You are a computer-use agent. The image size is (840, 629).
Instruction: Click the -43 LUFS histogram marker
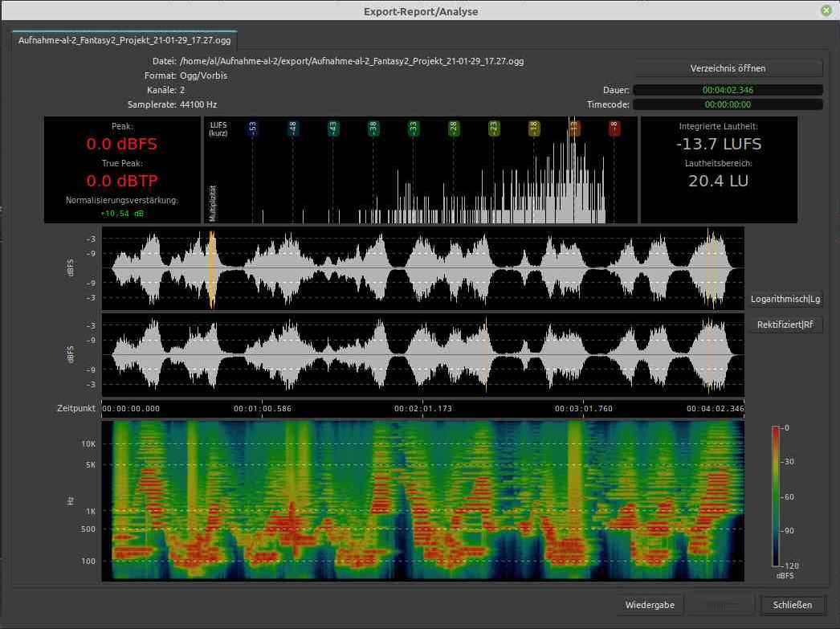[x=333, y=129]
